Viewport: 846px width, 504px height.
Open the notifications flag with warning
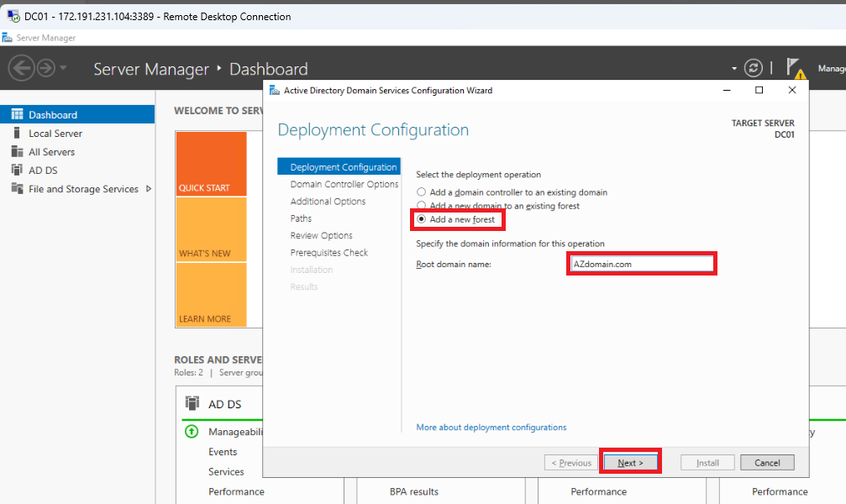point(796,68)
